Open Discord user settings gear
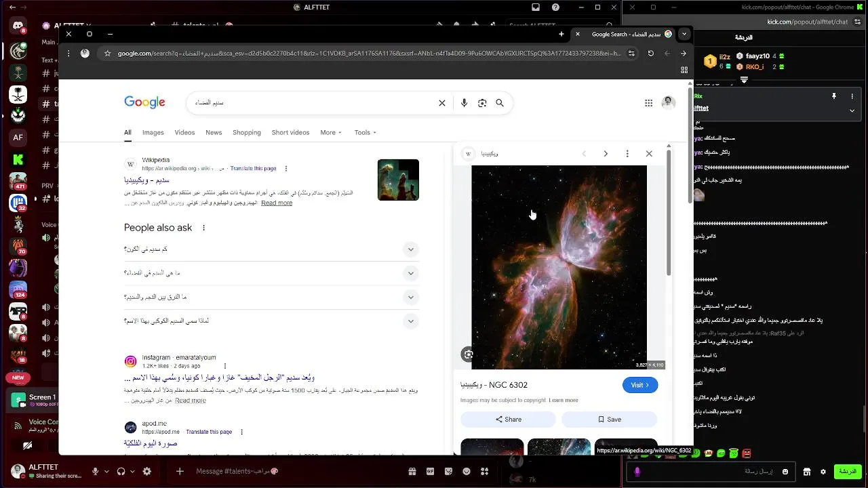 pyautogui.click(x=147, y=471)
